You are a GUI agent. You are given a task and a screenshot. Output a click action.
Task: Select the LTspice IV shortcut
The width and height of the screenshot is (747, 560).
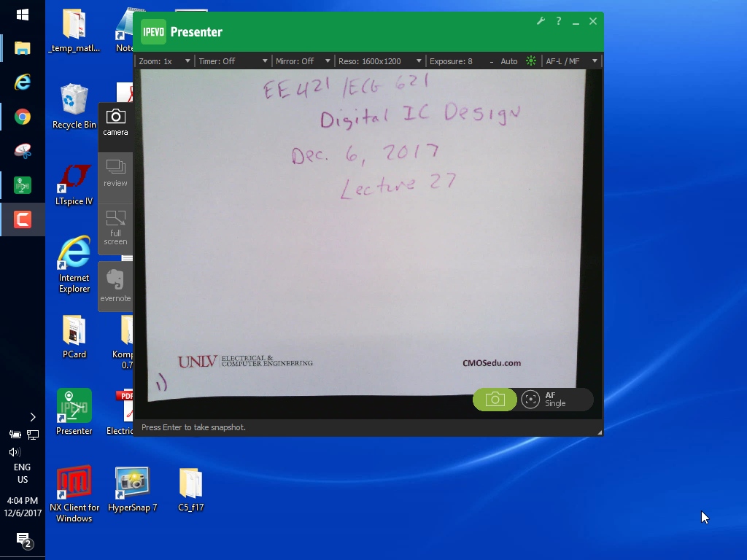click(74, 184)
